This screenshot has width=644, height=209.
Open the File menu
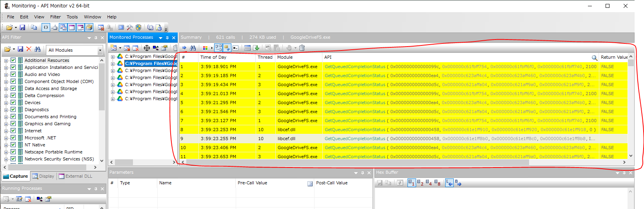(11, 17)
